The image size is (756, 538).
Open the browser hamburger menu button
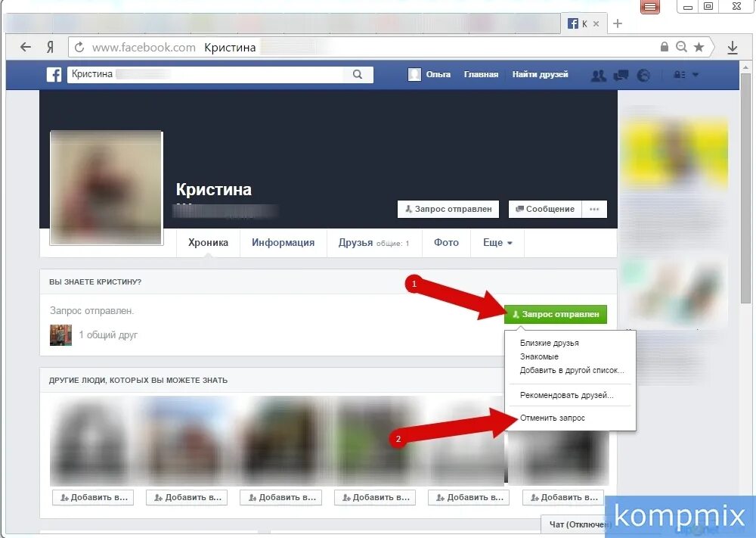click(650, 7)
